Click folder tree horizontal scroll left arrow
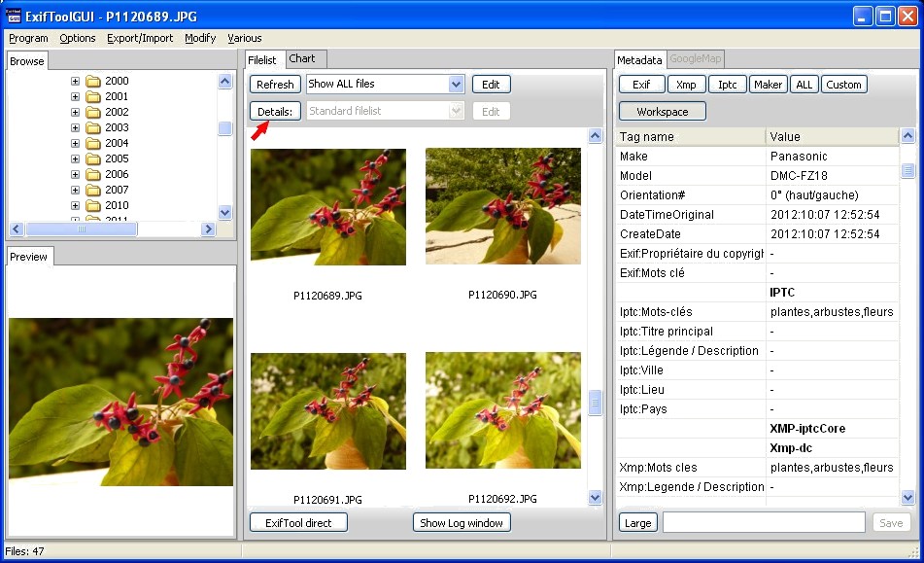Viewport: 924px width, 563px height. [17, 229]
